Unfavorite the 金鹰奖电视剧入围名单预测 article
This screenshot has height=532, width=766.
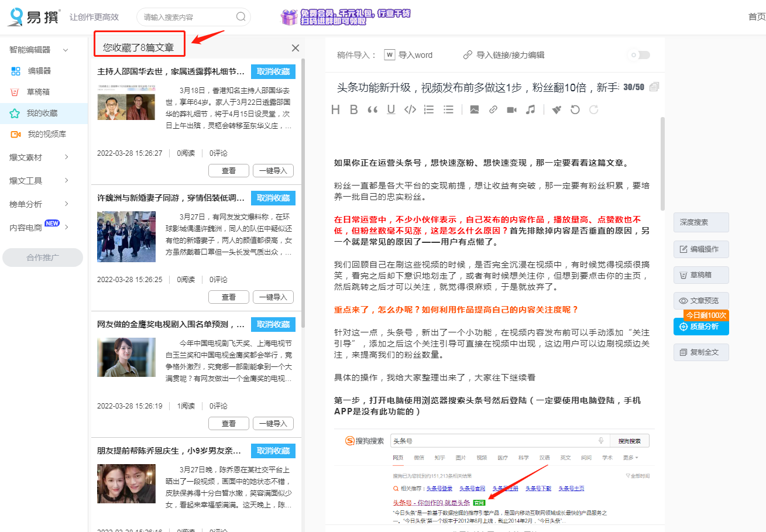[x=273, y=324]
